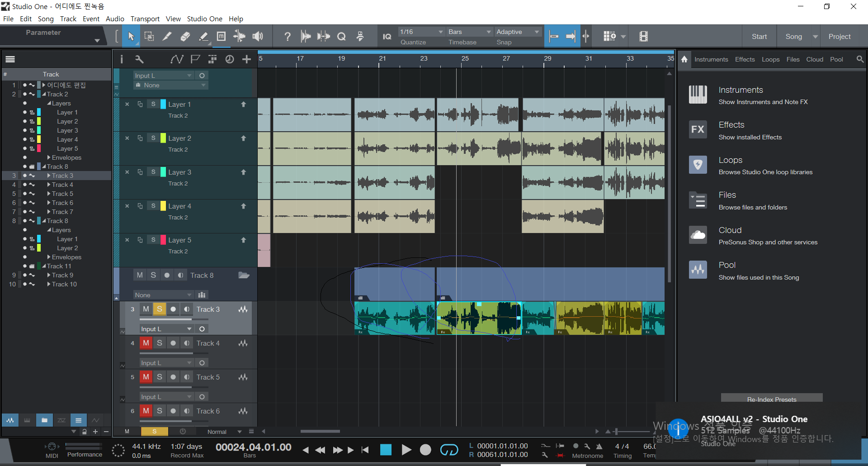868x466 pixels.
Task: Select the Arrow tool in toolbar
Action: (131, 37)
